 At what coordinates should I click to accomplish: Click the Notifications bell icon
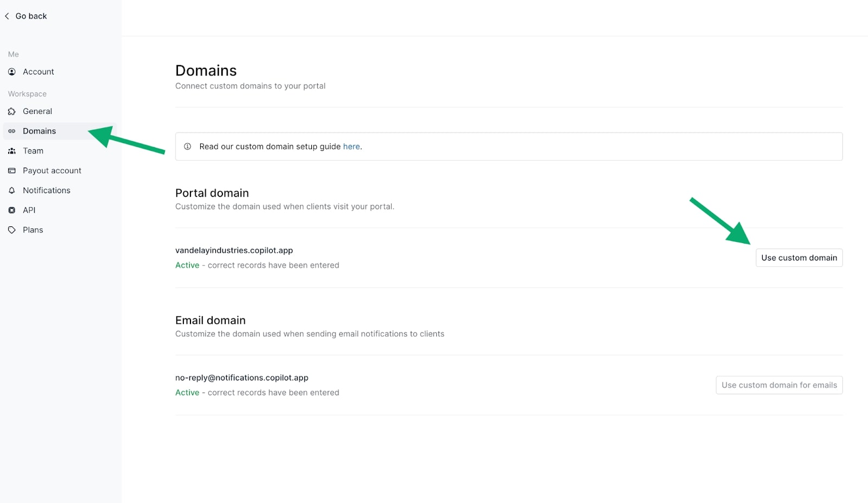click(x=12, y=190)
